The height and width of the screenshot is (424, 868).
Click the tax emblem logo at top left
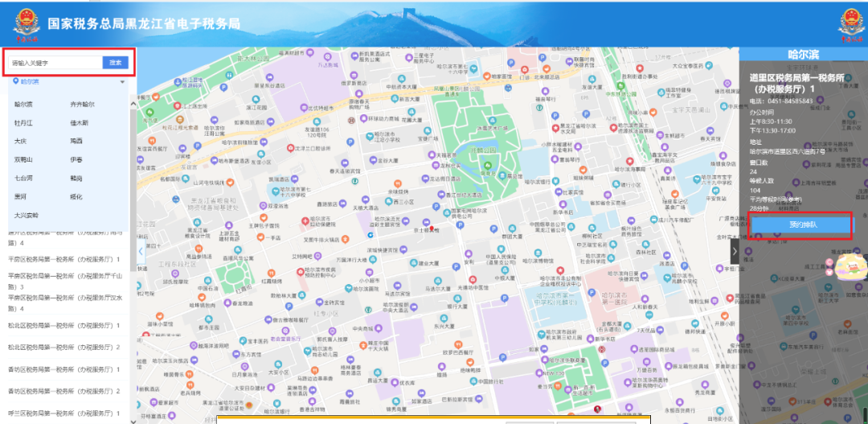coord(26,24)
